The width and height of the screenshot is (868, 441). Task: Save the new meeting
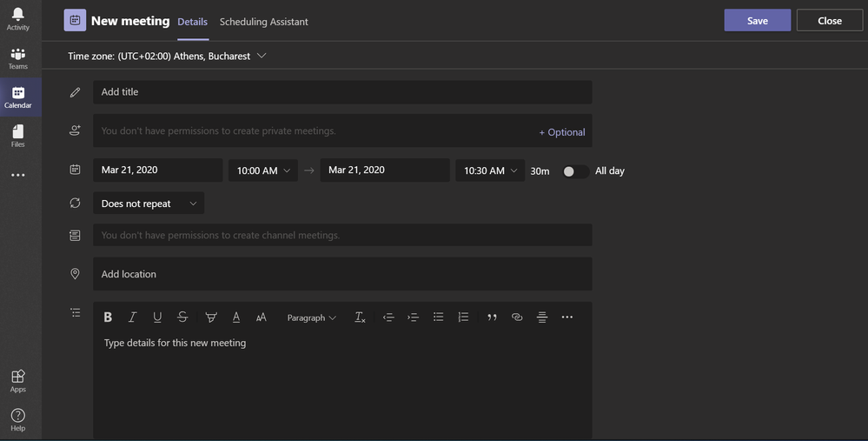pyautogui.click(x=758, y=21)
